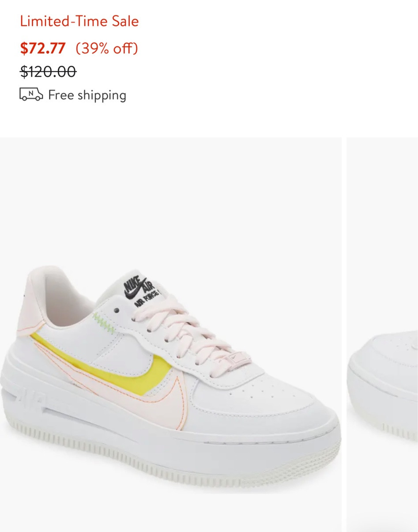This screenshot has height=532, width=418.
Task: Open the main Air Force 1 product photo
Action: point(170,334)
